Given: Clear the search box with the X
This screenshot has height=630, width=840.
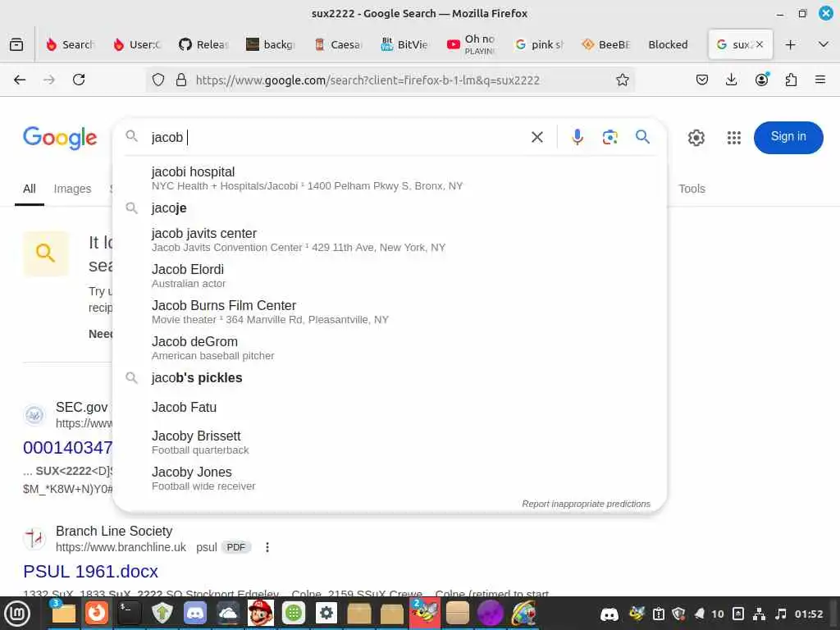Looking at the screenshot, I should 536,137.
